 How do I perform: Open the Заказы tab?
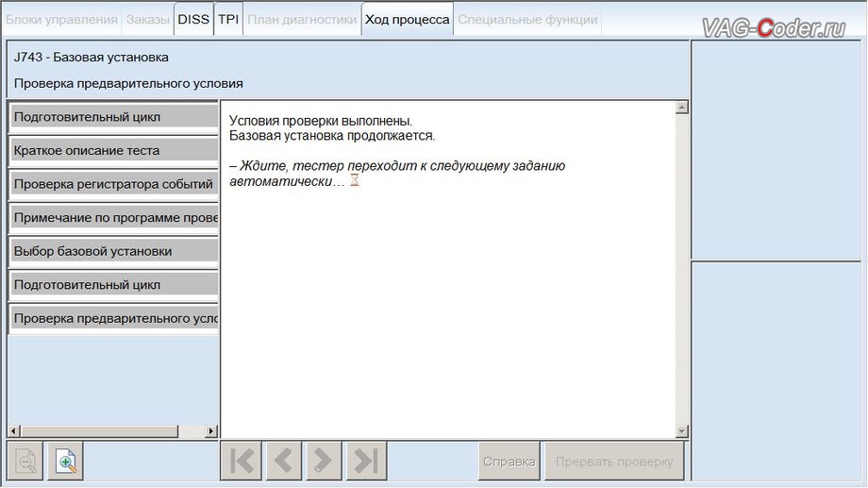coord(148,20)
